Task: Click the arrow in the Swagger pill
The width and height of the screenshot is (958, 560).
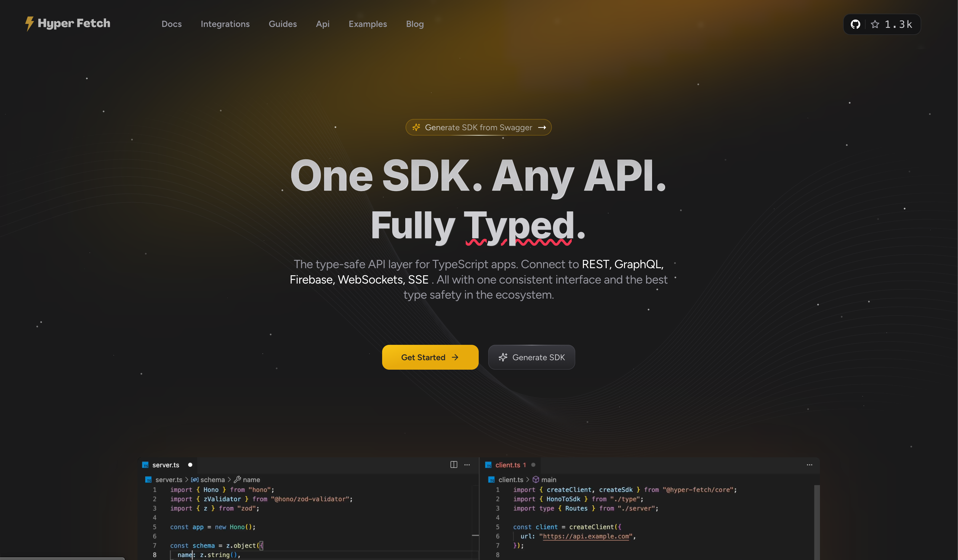Action: [x=542, y=127]
